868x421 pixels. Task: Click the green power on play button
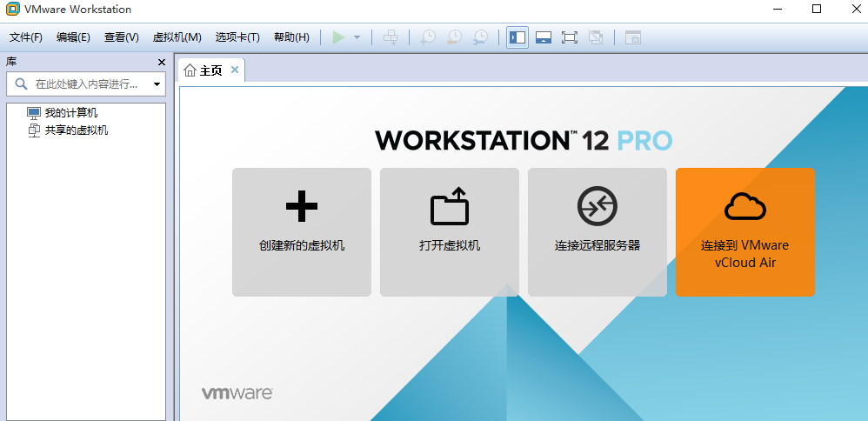click(338, 37)
